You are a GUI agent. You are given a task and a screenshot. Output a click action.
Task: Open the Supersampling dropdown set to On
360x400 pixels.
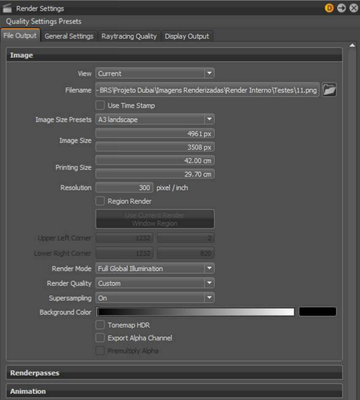point(155,298)
